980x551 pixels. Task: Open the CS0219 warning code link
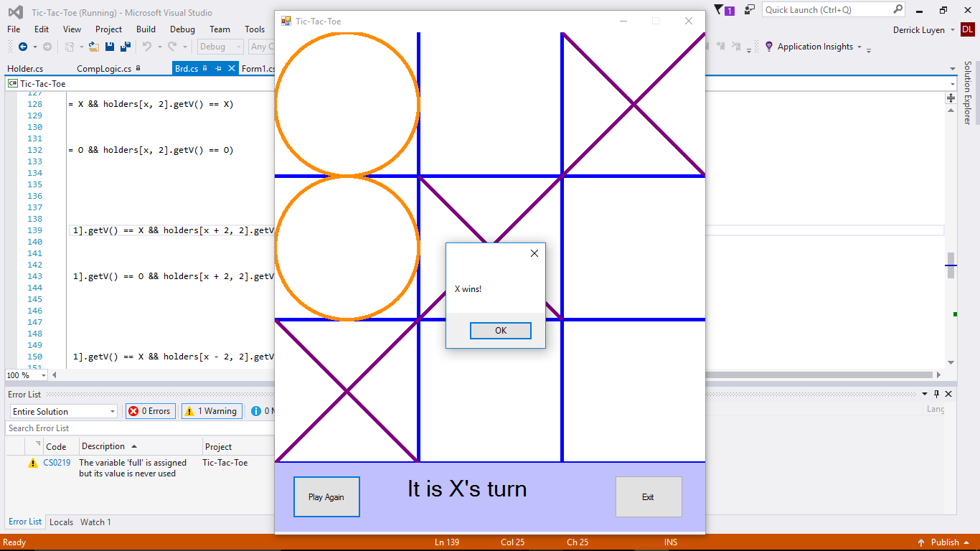[57, 463]
